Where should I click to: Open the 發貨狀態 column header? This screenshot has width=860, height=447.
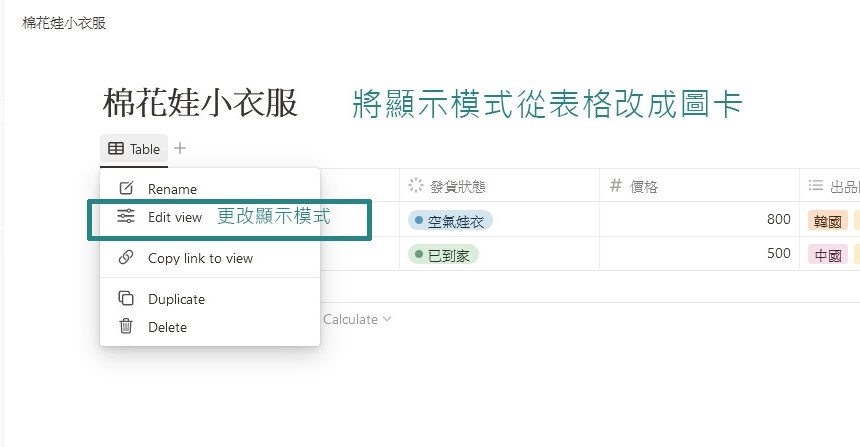499,186
